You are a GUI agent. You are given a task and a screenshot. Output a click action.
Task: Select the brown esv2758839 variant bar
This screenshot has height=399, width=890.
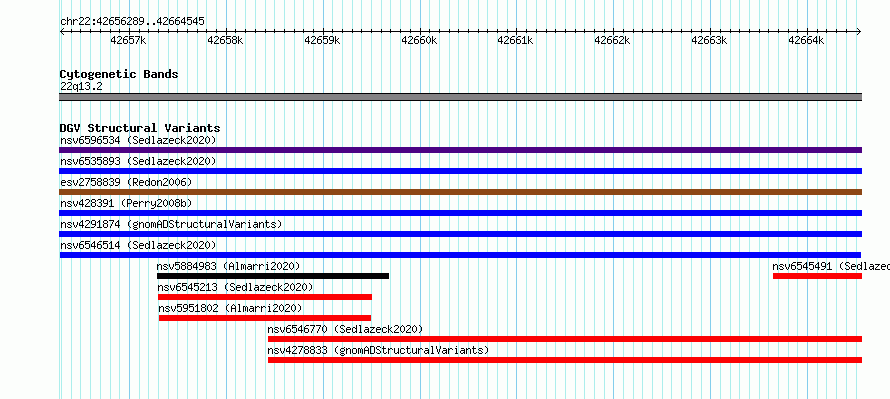click(460, 192)
